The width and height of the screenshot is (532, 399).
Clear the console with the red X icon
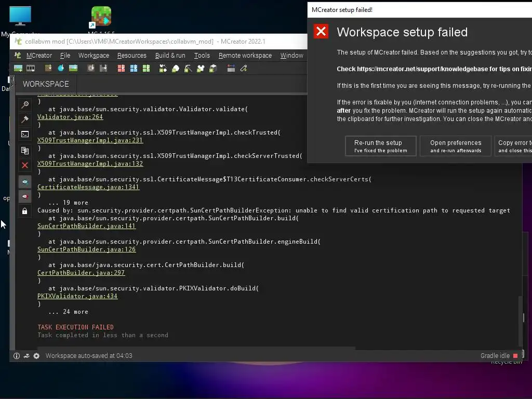tap(25, 165)
